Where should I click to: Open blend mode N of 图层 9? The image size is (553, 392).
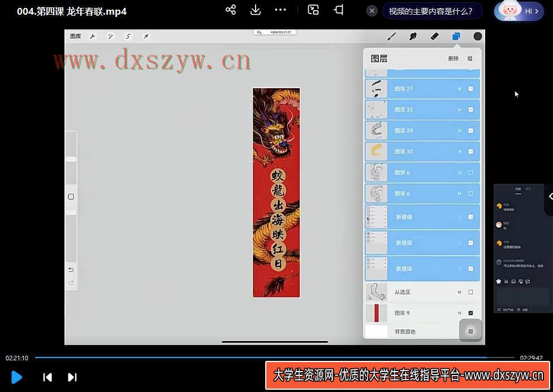pos(460,313)
